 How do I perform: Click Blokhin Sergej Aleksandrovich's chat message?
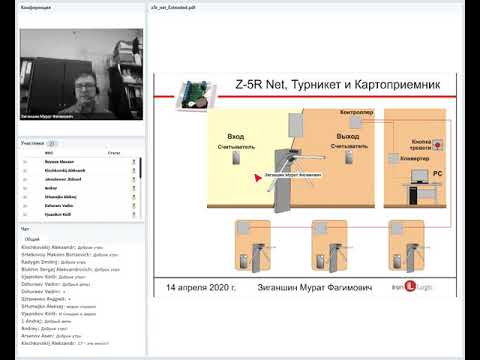tap(70, 269)
